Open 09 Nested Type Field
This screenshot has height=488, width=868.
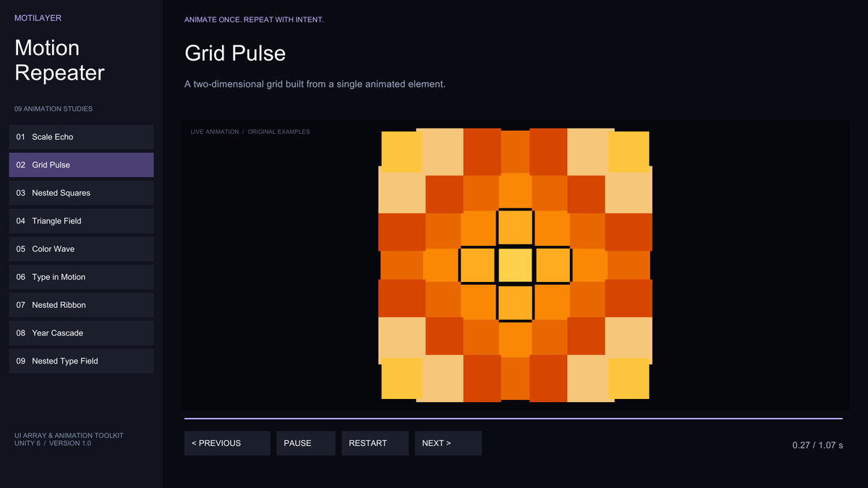[81, 361]
